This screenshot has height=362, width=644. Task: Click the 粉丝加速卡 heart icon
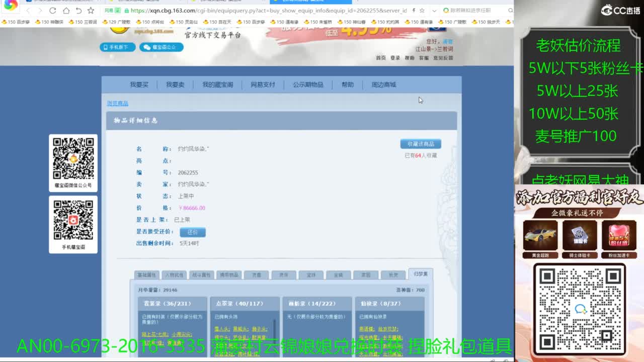619,235
